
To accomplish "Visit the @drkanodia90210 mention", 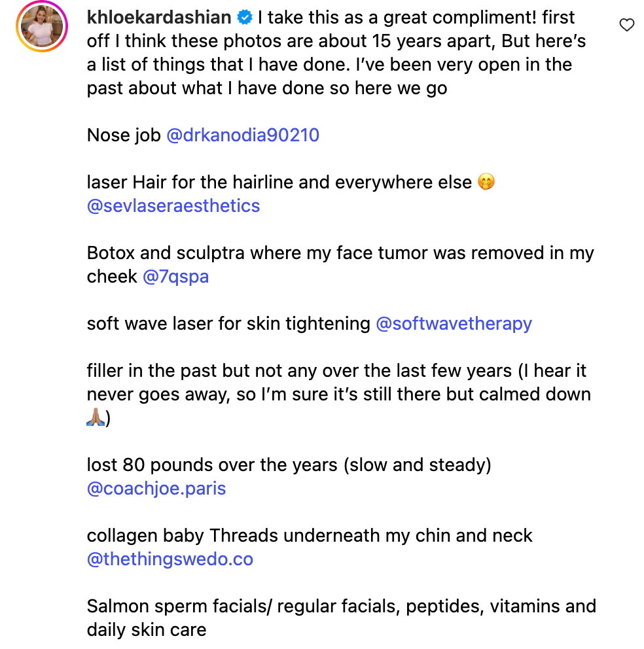I will click(x=243, y=135).
